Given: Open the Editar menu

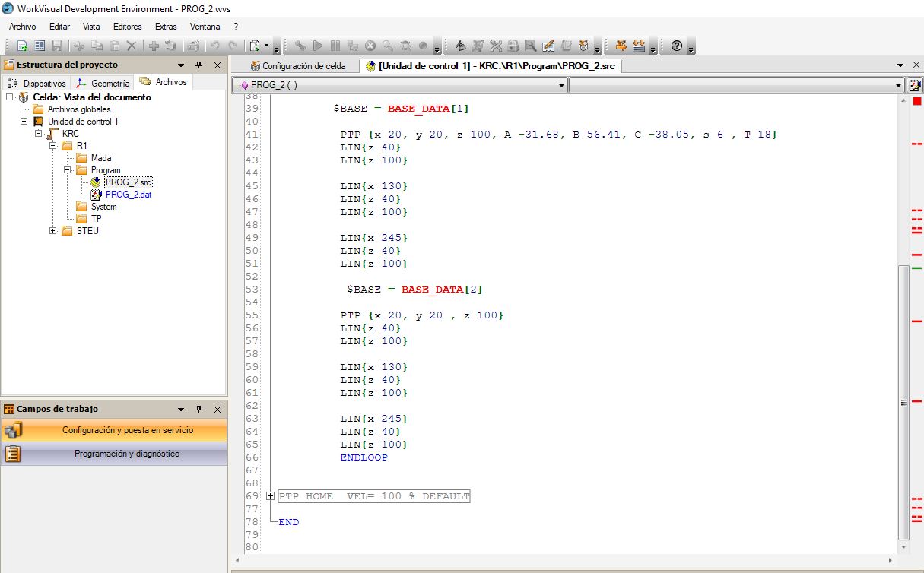Looking at the screenshot, I should (59, 26).
